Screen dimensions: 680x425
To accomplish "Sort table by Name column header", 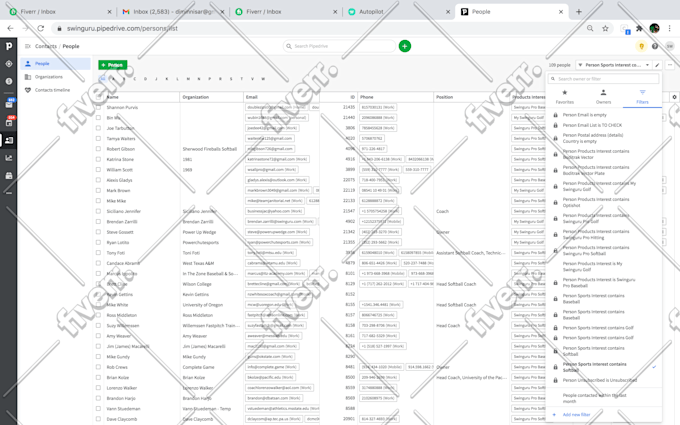I will click(113, 97).
